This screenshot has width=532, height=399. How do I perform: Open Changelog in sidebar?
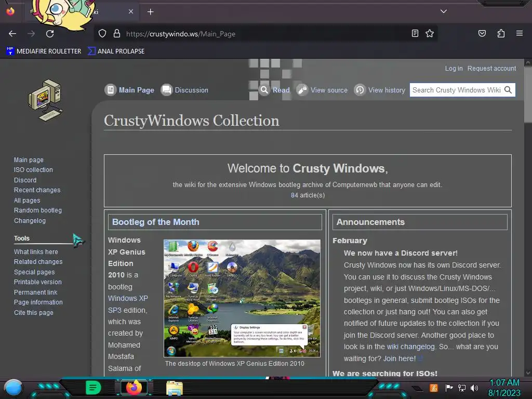point(30,220)
